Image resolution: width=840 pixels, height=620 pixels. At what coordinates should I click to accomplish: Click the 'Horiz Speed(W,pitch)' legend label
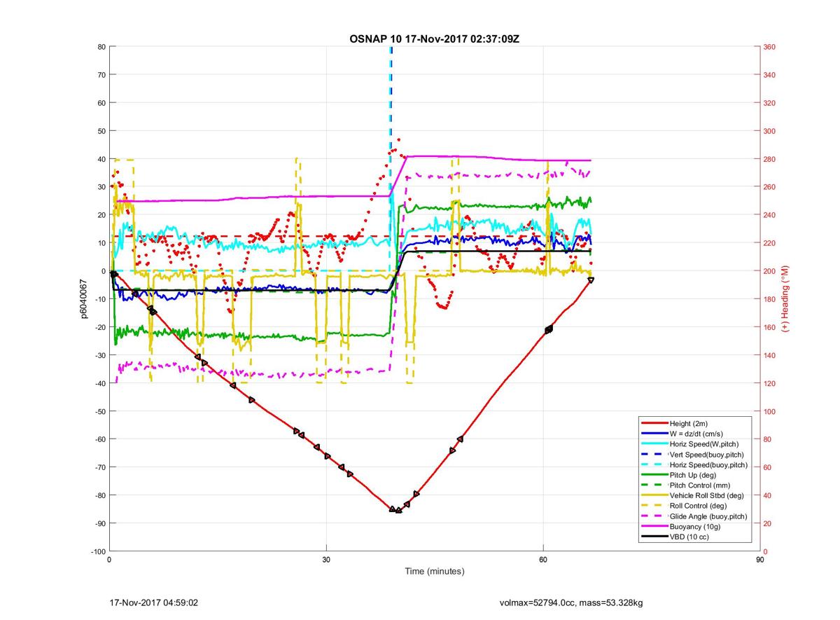click(x=704, y=443)
